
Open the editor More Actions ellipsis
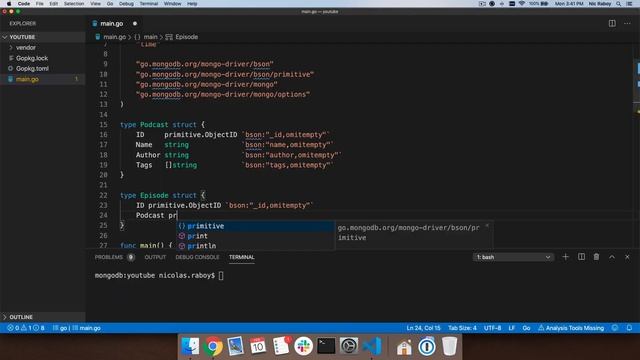[x=627, y=24]
